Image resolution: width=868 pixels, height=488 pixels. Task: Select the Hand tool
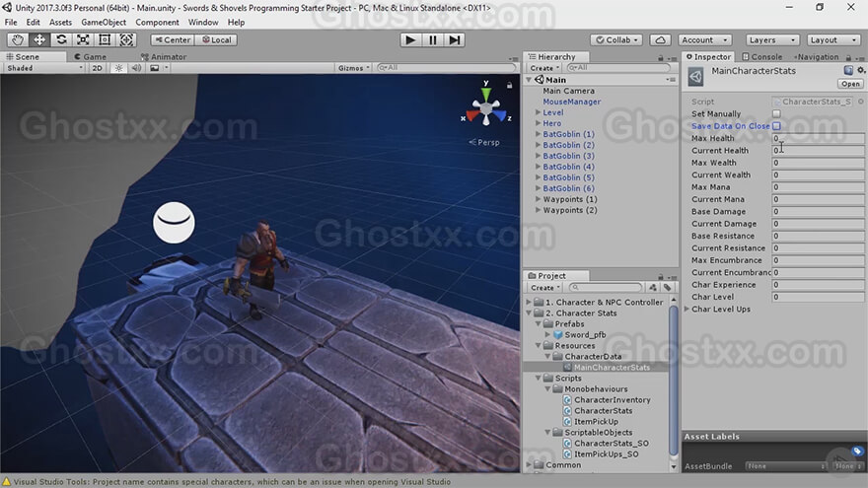coord(18,39)
